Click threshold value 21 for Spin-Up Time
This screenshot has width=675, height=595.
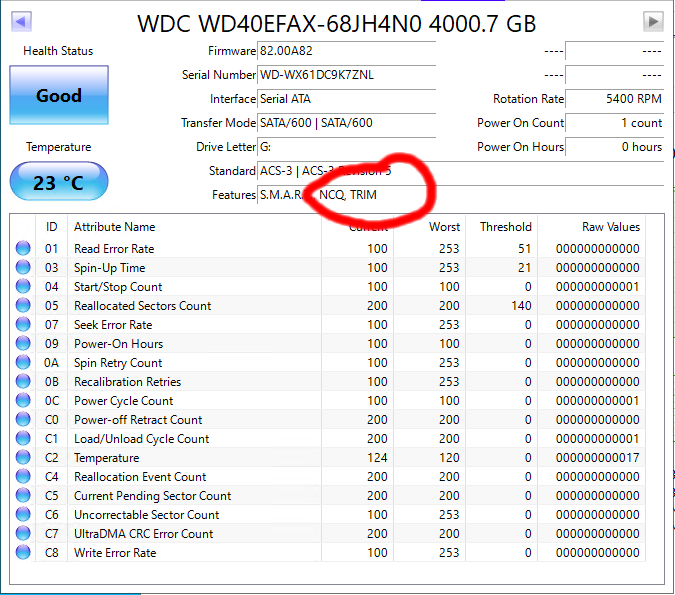(524, 268)
